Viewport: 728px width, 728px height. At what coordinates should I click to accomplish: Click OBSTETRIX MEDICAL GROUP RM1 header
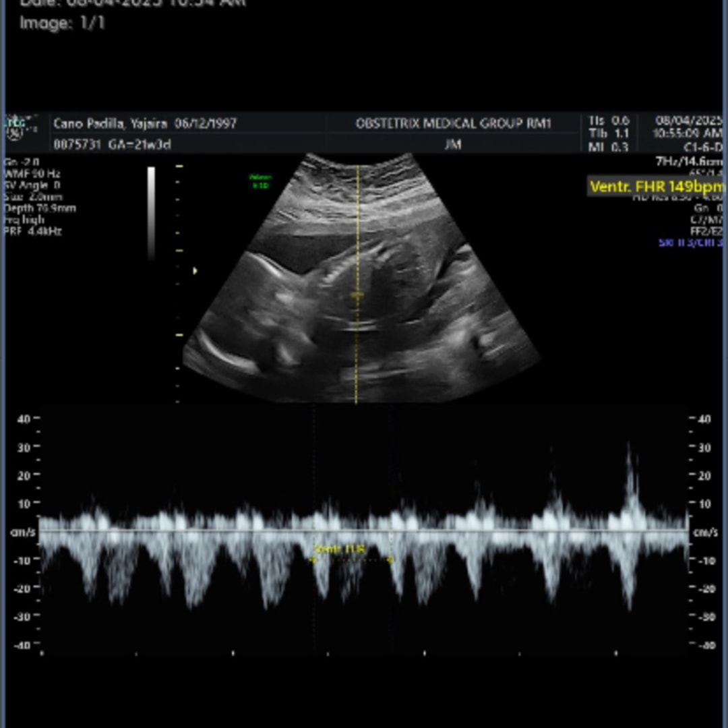pos(453,123)
